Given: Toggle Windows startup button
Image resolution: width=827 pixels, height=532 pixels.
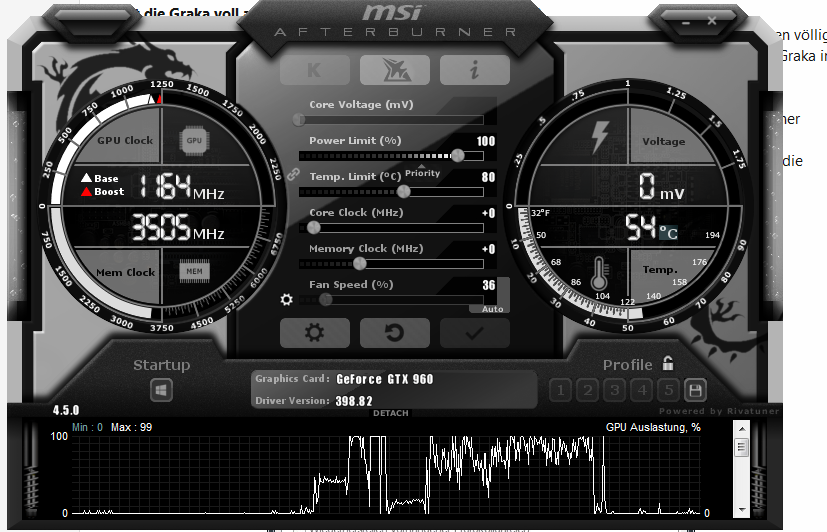Looking at the screenshot, I should 161,390.
